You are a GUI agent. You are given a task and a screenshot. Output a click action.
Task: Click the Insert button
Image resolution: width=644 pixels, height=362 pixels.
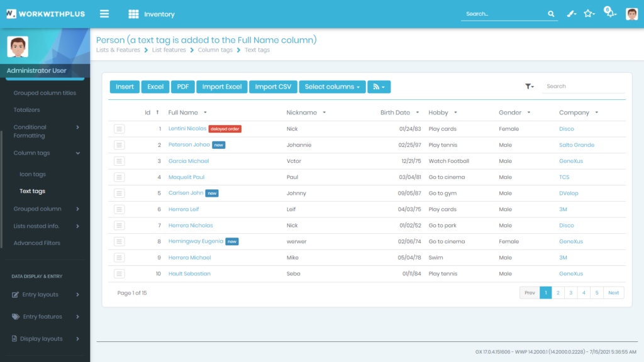pyautogui.click(x=125, y=87)
